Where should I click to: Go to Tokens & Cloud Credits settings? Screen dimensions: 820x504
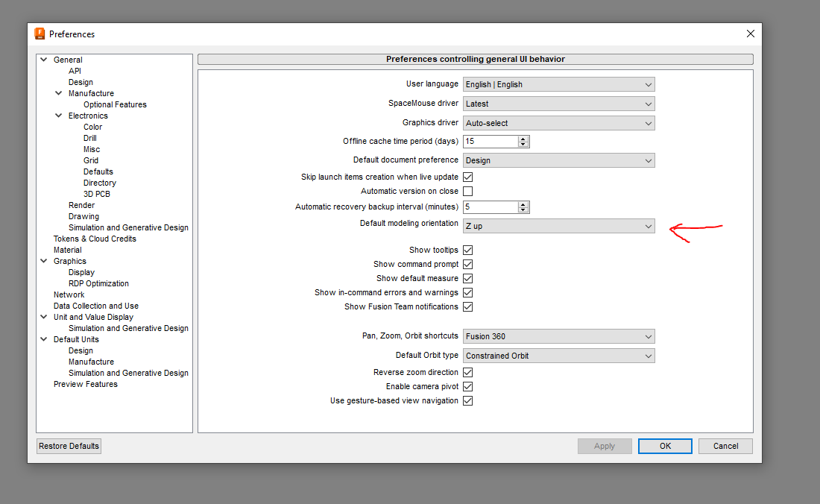95,239
